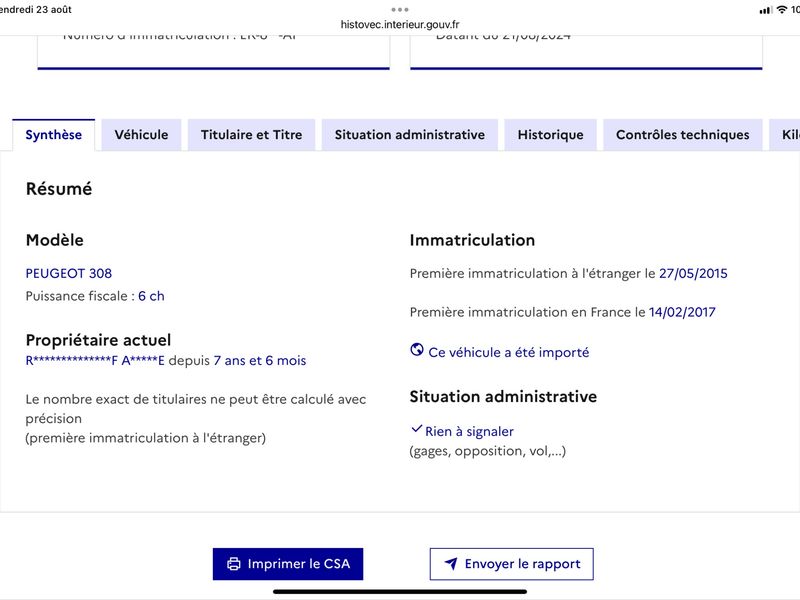This screenshot has width=800, height=600.
Task: Click the Propriétaire actuel heading
Action: pyautogui.click(x=98, y=340)
